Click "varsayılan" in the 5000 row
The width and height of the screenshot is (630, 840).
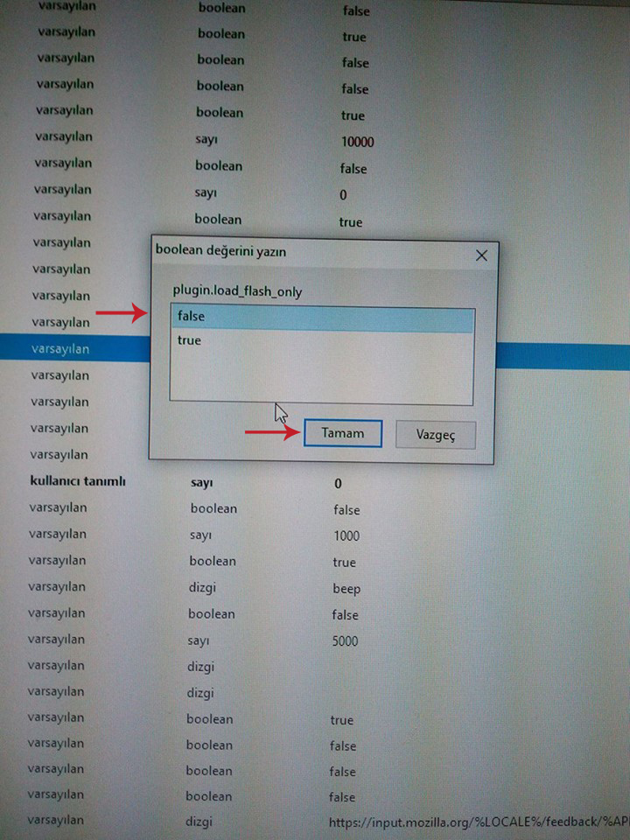(x=56, y=640)
